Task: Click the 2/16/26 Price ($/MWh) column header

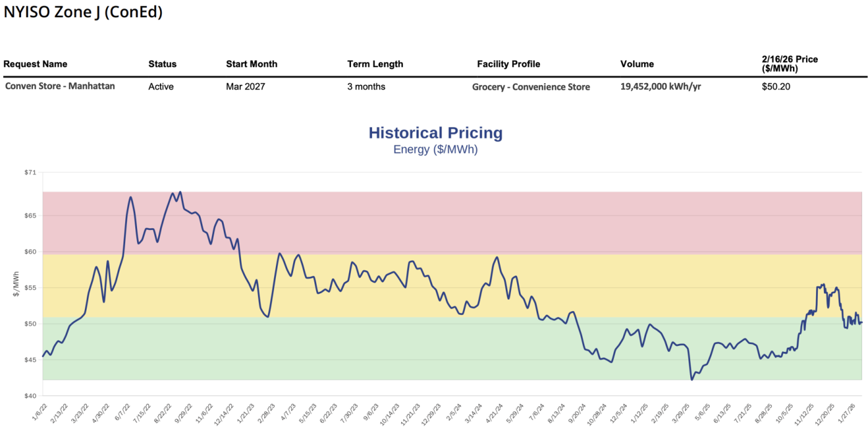Action: tap(789, 64)
